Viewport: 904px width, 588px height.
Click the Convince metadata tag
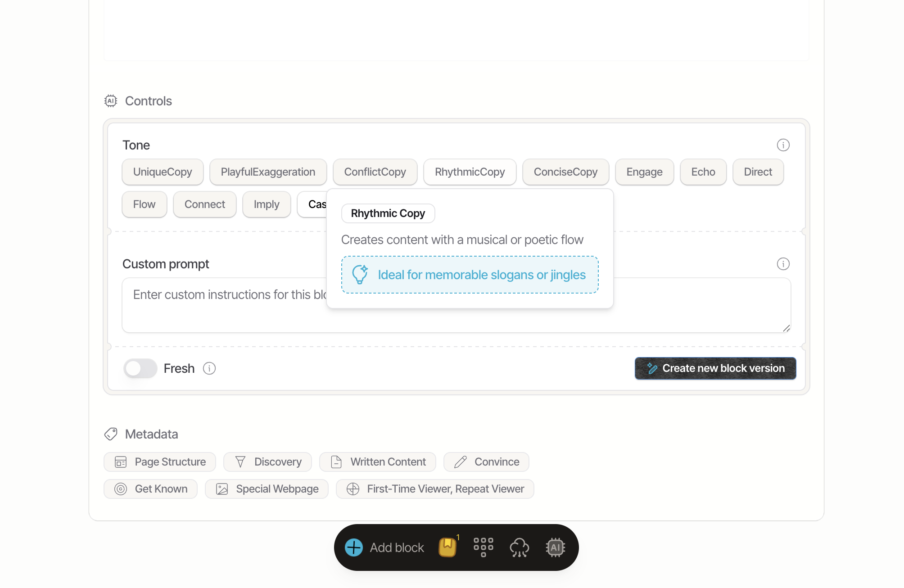pos(486,462)
